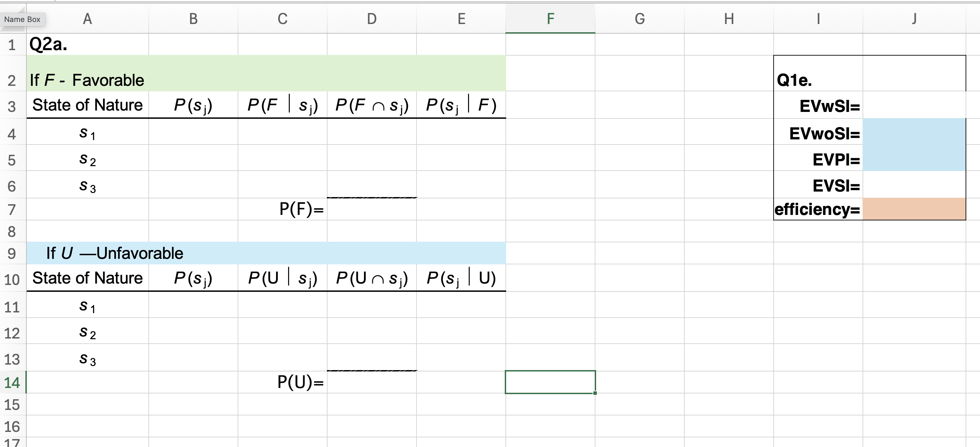Screen dimensions: 980x447
Task: Click the 'If U —Unfavorable' blue cell
Action: [x=114, y=253]
